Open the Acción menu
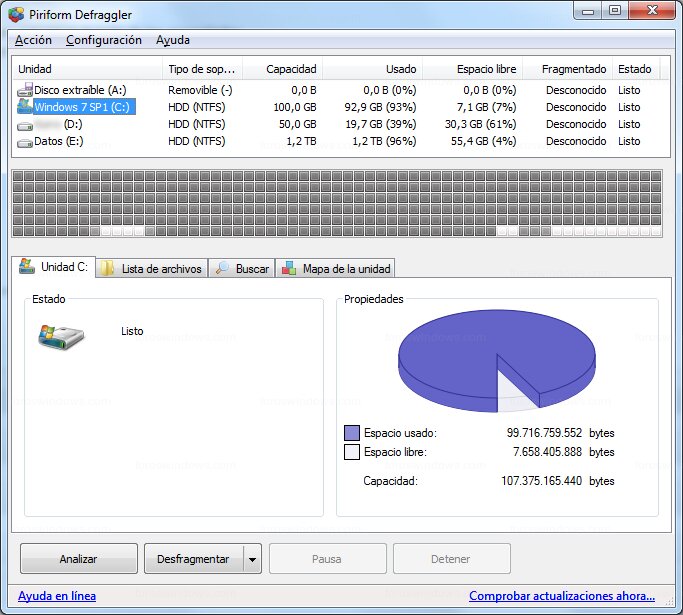This screenshot has width=683, height=615. click(x=33, y=40)
